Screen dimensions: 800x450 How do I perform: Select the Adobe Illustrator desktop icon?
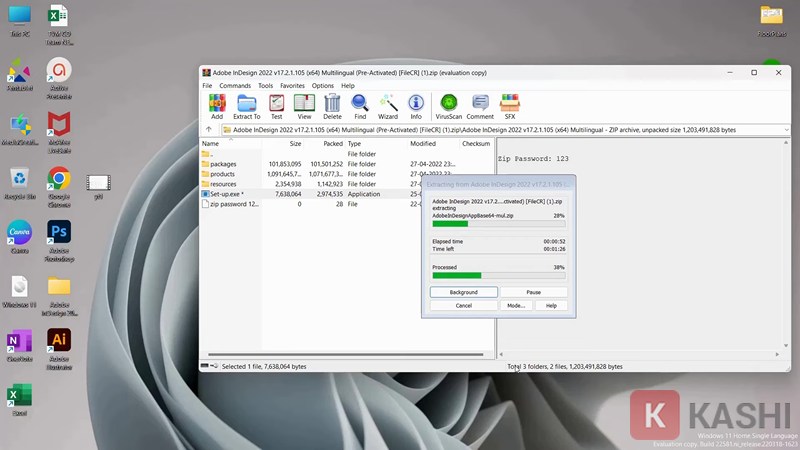pos(59,349)
